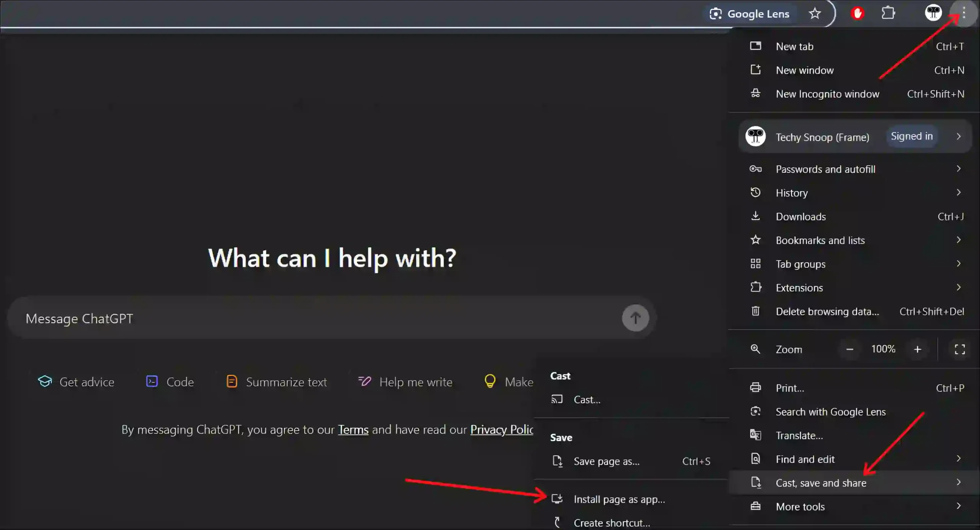This screenshot has width=980, height=530.
Task: Click the Delete browsing data trash icon
Action: (755, 311)
